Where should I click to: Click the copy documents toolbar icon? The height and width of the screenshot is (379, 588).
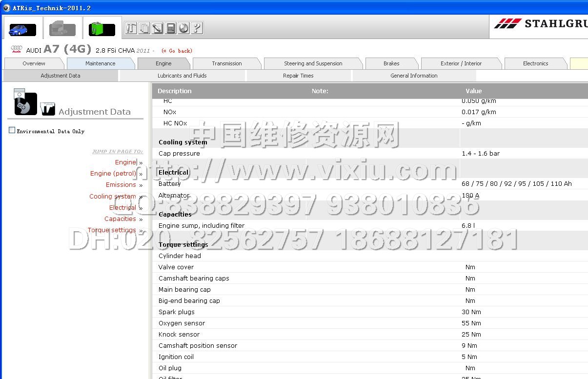pos(144,28)
